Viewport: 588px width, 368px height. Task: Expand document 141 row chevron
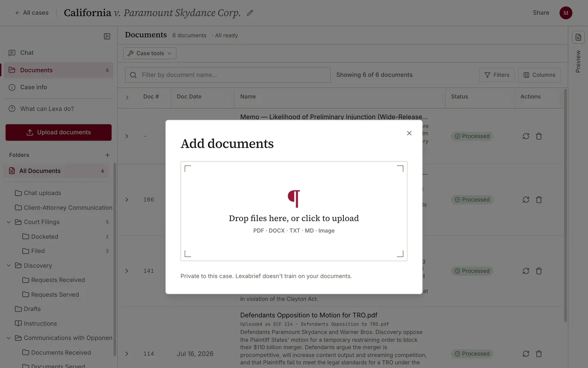pyautogui.click(x=127, y=271)
